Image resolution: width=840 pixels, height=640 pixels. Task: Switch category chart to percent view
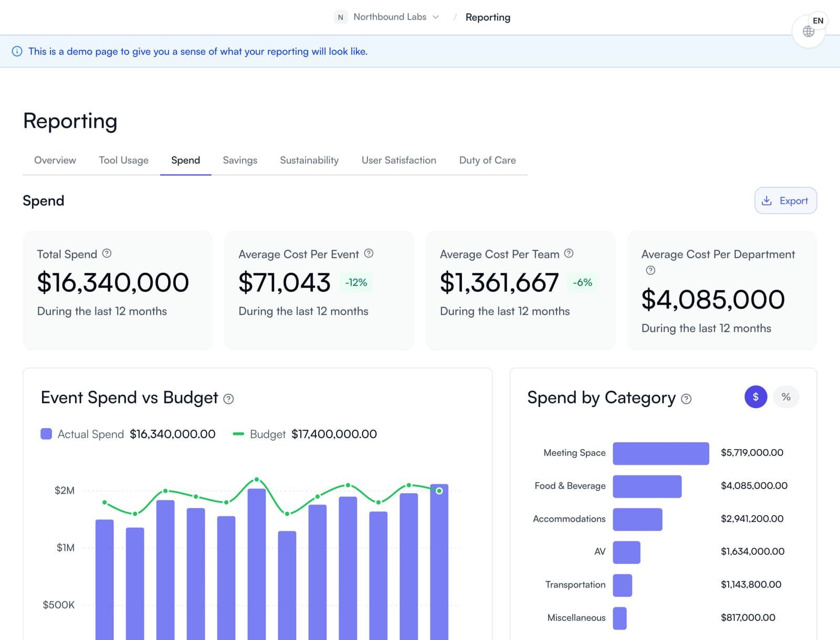click(786, 397)
